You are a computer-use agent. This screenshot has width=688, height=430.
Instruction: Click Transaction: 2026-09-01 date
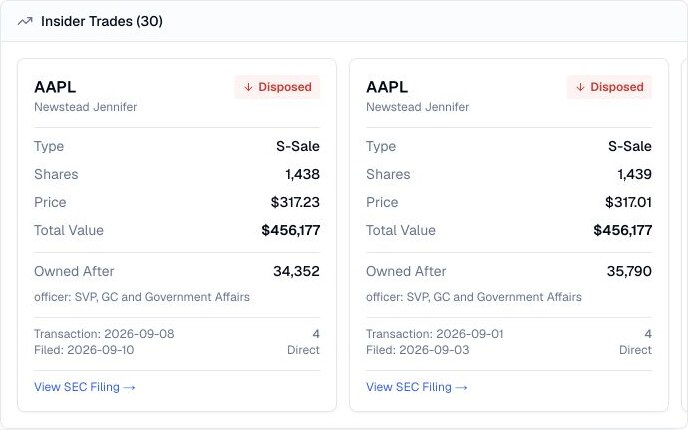point(435,334)
